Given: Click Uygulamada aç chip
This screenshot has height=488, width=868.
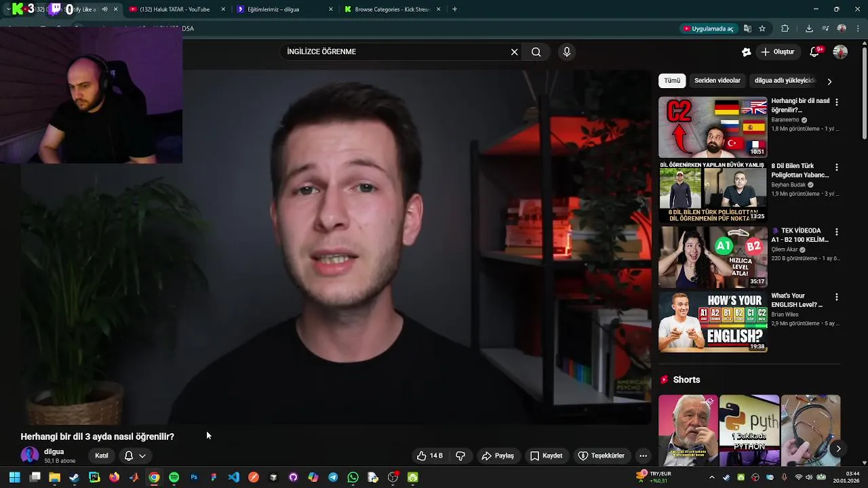Looking at the screenshot, I should tap(709, 28).
